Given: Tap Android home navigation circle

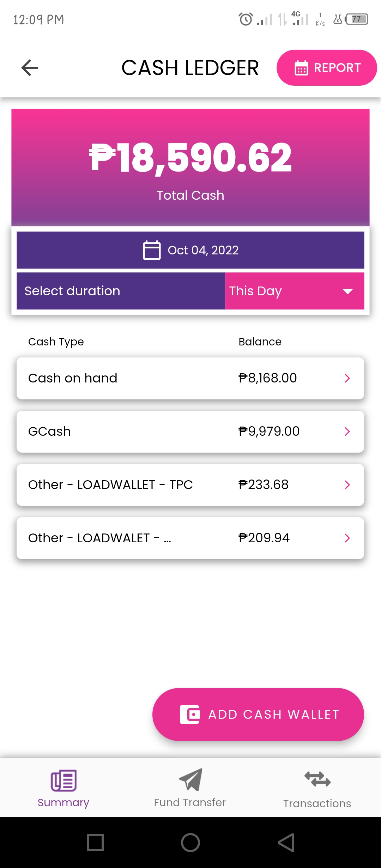Looking at the screenshot, I should [x=190, y=843].
